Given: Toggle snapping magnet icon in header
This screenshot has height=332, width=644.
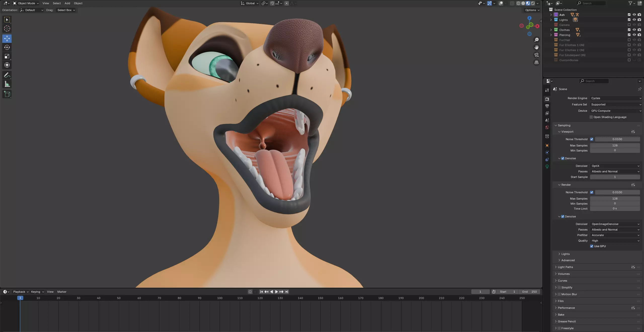Looking at the screenshot, I should point(272,3).
